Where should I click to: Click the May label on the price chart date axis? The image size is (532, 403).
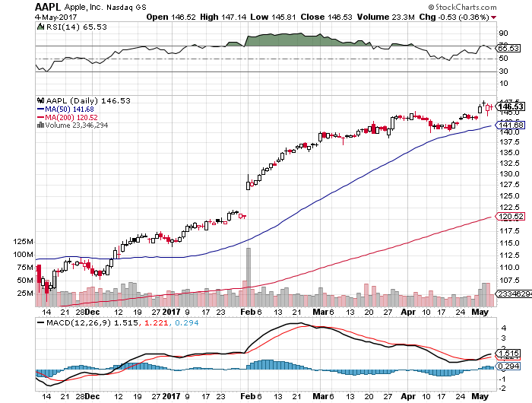(480, 312)
